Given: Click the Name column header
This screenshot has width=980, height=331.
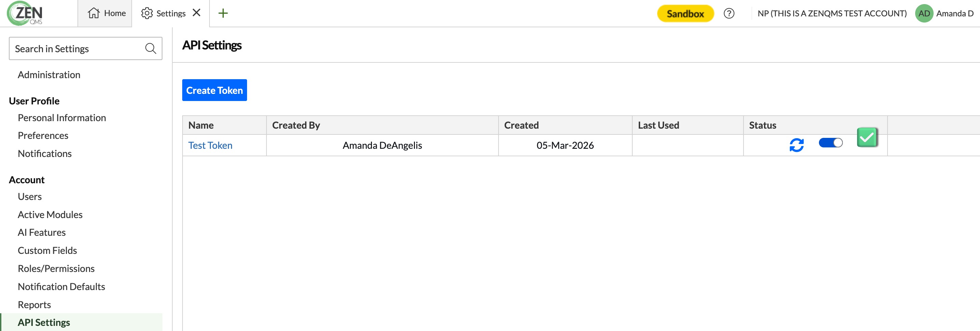Looking at the screenshot, I should tap(225, 125).
